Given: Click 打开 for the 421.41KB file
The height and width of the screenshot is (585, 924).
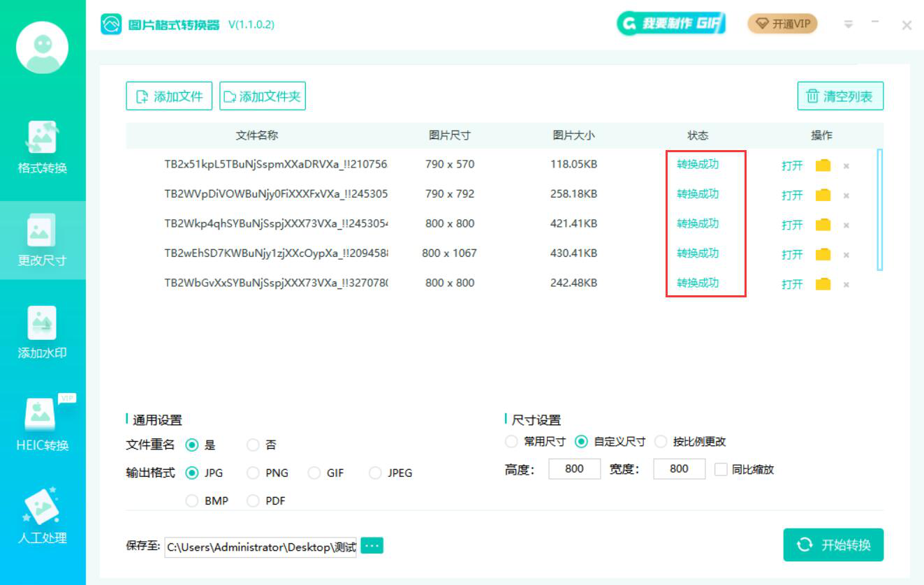Looking at the screenshot, I should 792,225.
